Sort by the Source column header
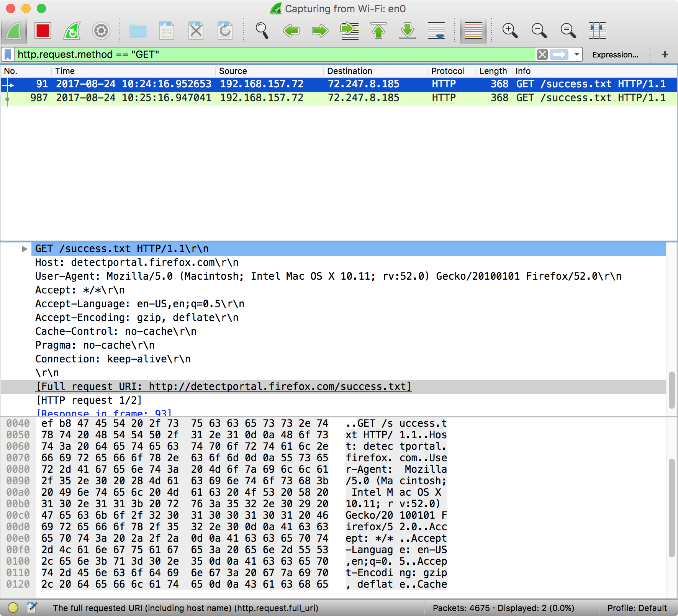Screen dimensions: 678x616 coord(270,71)
